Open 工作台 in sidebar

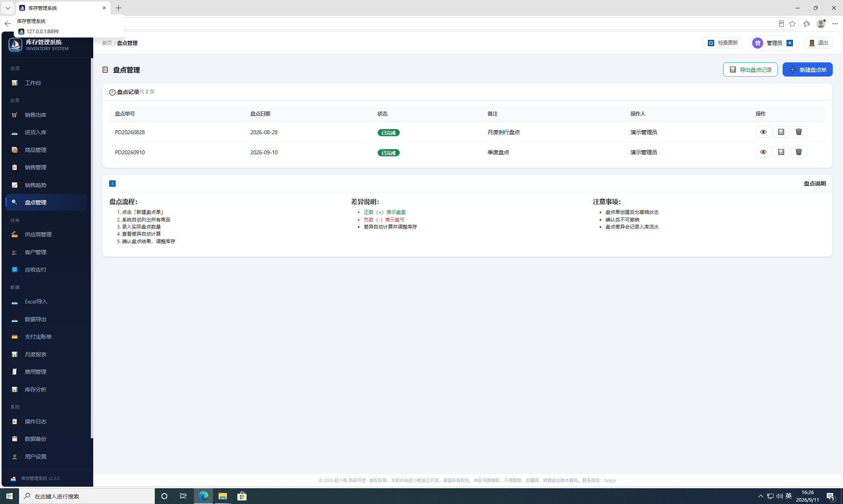coord(46,83)
